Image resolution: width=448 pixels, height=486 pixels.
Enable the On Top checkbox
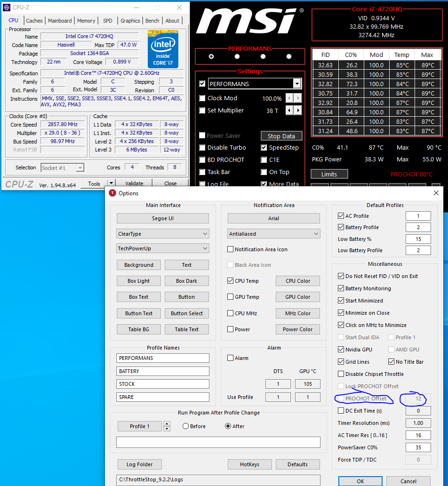pyautogui.click(x=264, y=172)
